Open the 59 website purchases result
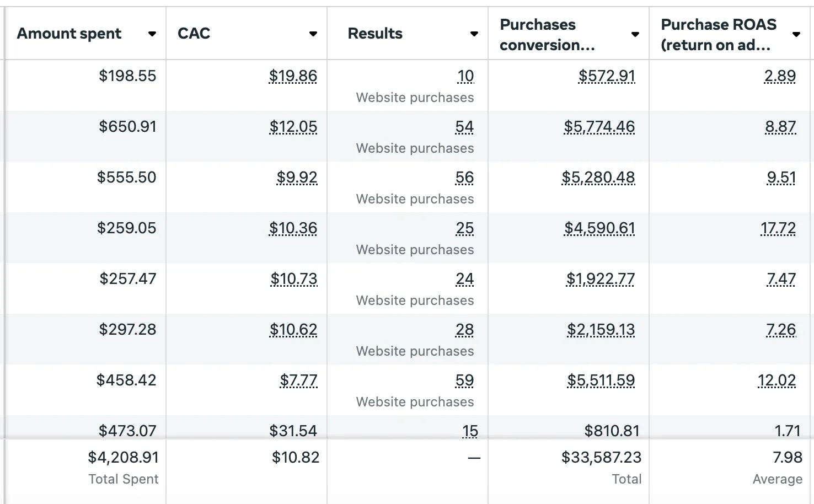This screenshot has height=504, width=814. [x=464, y=380]
